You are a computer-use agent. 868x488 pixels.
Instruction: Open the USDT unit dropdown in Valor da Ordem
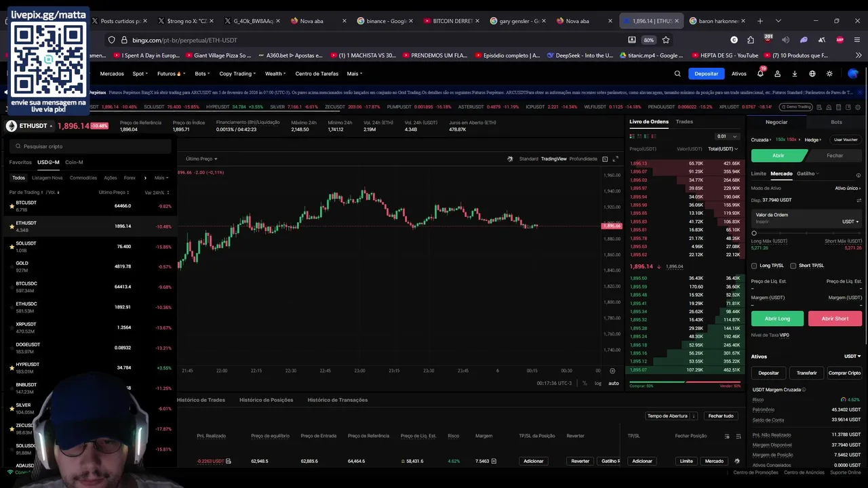click(x=850, y=222)
